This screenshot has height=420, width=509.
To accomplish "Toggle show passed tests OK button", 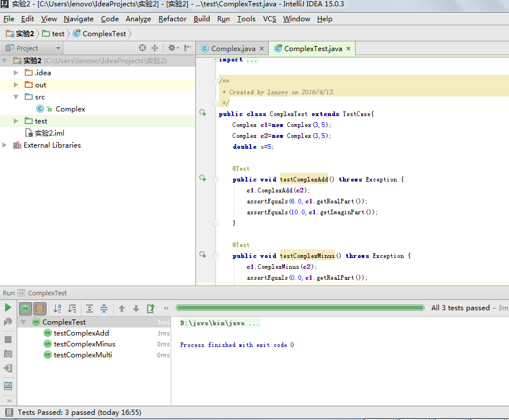I will coord(25,309).
